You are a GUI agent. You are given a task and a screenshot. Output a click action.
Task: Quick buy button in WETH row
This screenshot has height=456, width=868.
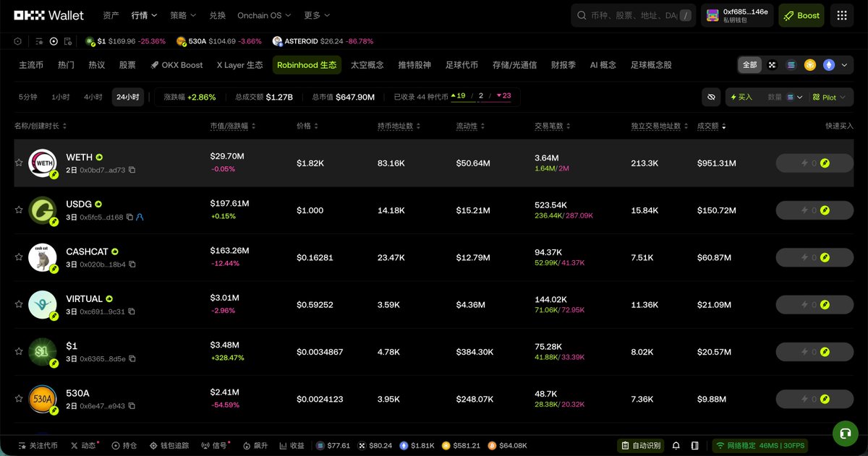tap(814, 163)
